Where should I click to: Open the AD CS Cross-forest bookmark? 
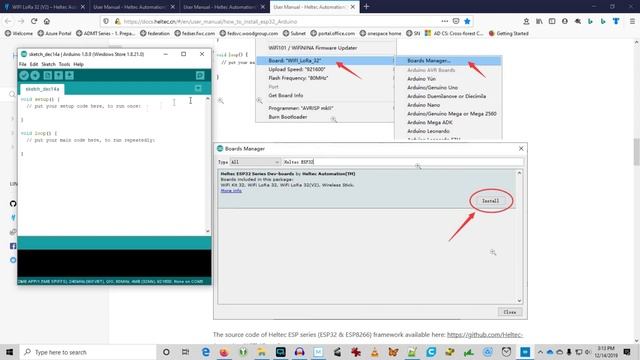point(454,33)
